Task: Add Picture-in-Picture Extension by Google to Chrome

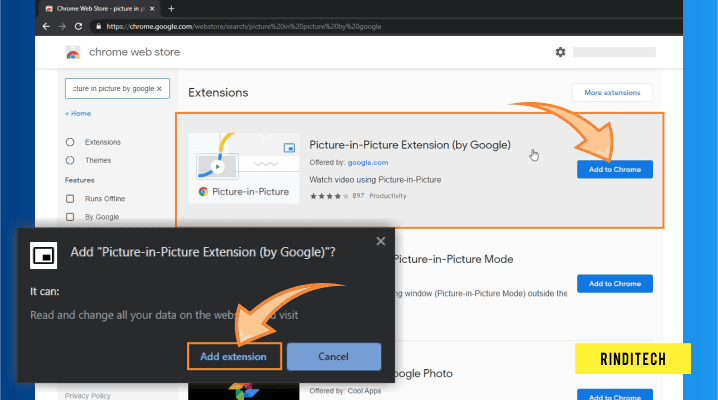Action: (x=615, y=169)
